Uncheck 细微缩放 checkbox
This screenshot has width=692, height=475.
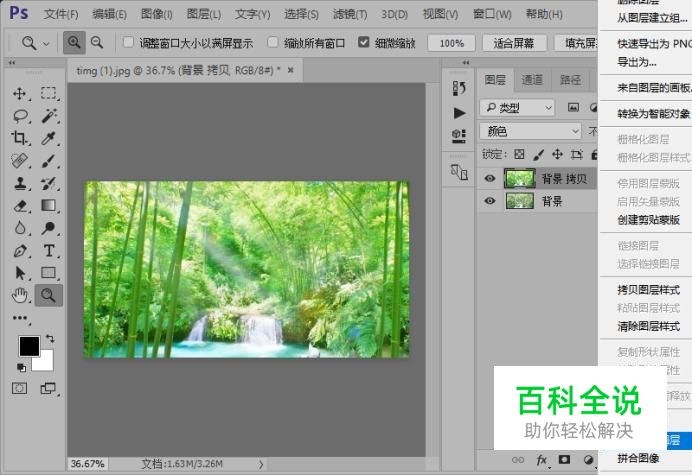point(364,42)
